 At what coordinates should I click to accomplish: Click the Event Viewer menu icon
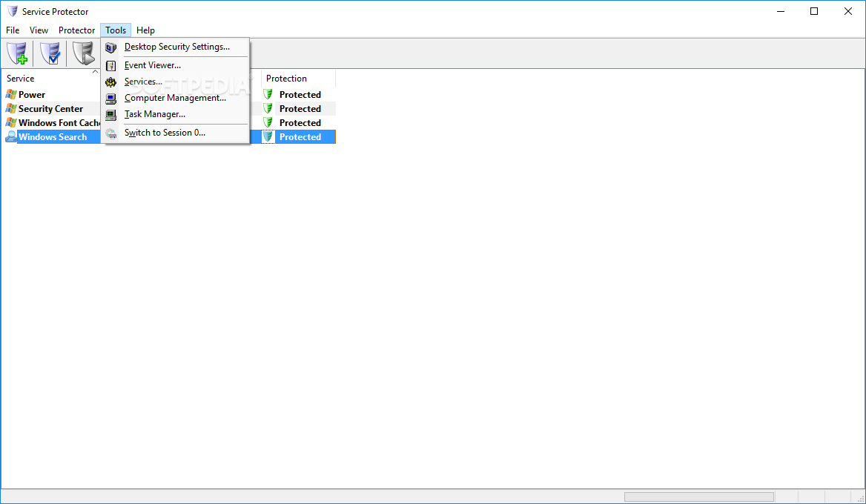pyautogui.click(x=111, y=66)
